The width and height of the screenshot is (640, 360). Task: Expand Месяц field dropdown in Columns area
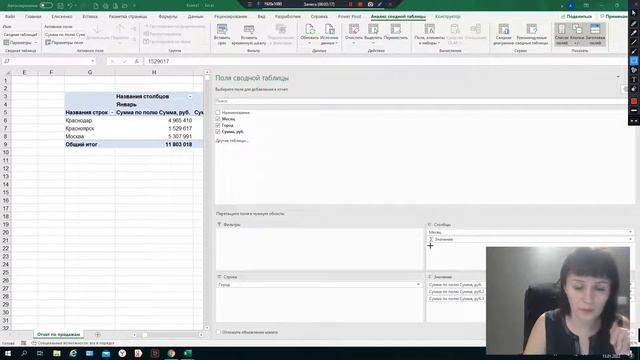coord(630,232)
